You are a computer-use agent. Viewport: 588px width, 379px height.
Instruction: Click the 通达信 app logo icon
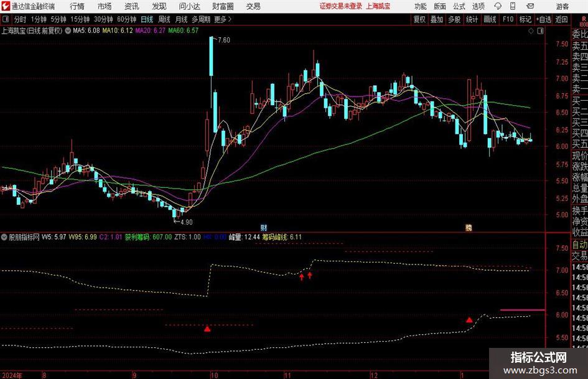tap(6, 6)
